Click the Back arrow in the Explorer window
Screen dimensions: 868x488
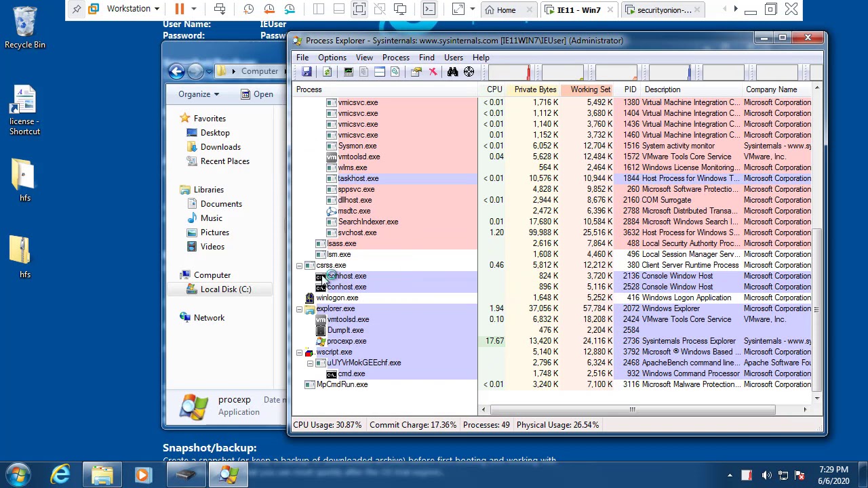coord(176,71)
